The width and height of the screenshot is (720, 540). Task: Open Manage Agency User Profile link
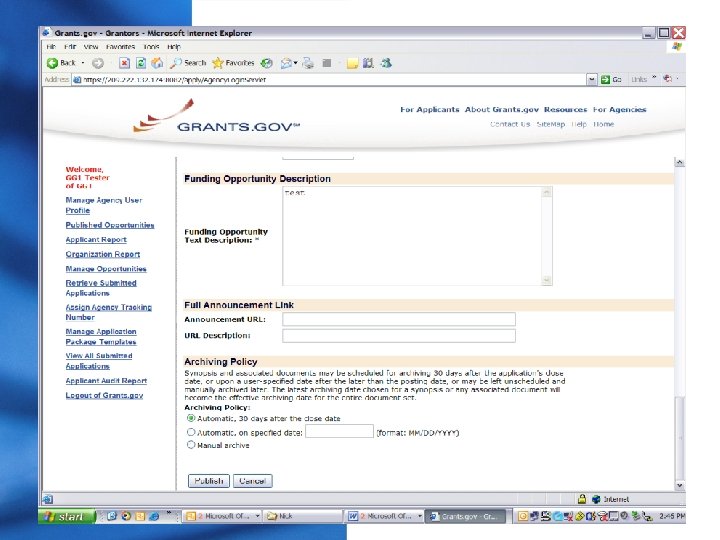104,205
